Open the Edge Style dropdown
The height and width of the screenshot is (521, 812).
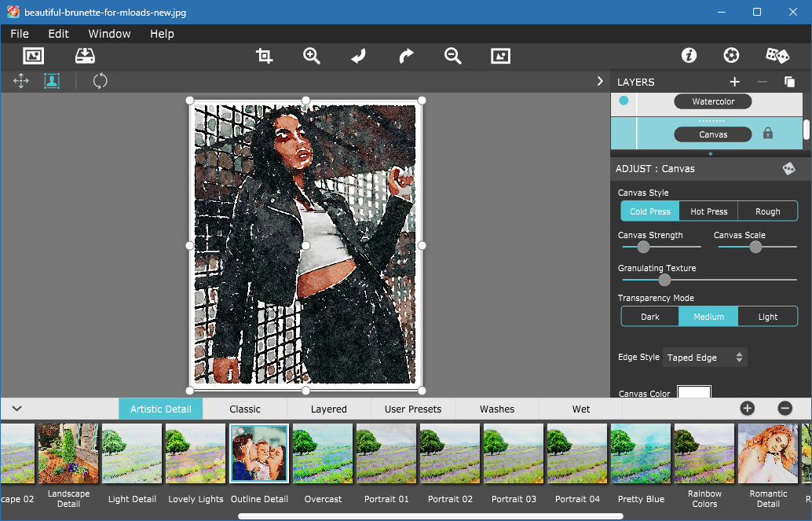click(x=704, y=358)
